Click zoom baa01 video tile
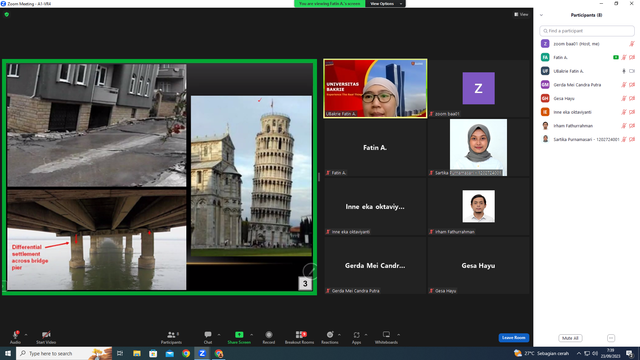The width and height of the screenshot is (640, 360). (478, 89)
